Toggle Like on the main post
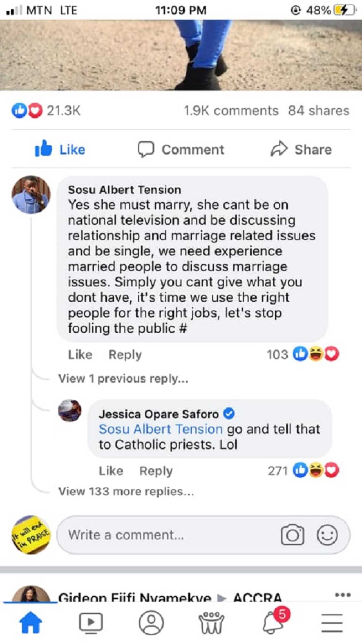362x644 pixels. (60, 150)
